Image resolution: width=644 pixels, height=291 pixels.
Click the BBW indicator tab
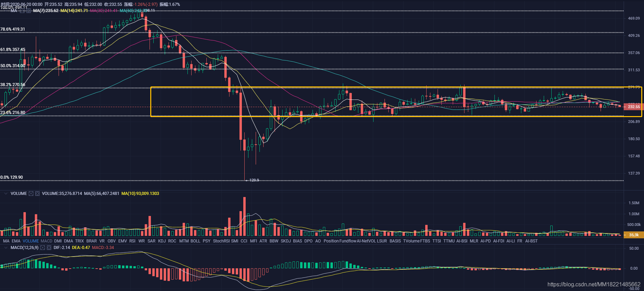(274, 241)
